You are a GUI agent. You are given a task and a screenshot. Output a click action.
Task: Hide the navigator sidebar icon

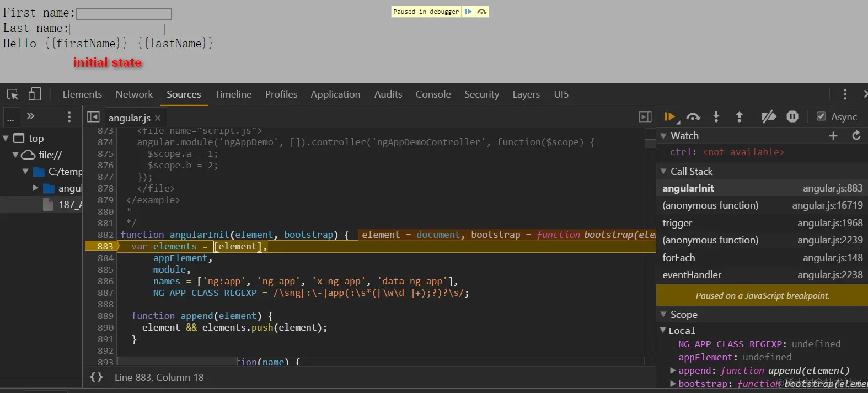pyautogui.click(x=93, y=117)
